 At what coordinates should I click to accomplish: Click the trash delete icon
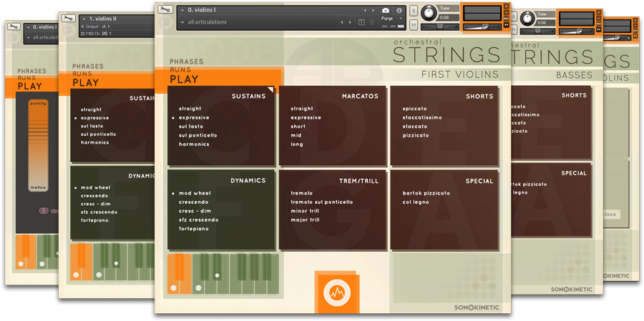371,22
